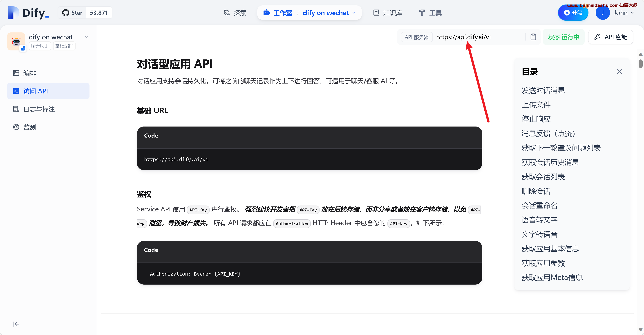Image resolution: width=644 pixels, height=335 pixels.
Task: Click the 工具 hammer icon
Action: pos(422,13)
